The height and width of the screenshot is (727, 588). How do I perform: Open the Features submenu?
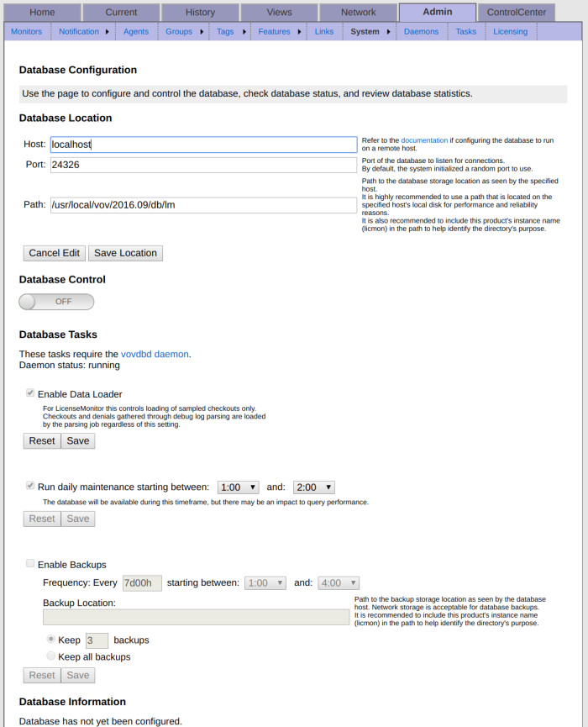pyautogui.click(x=280, y=32)
